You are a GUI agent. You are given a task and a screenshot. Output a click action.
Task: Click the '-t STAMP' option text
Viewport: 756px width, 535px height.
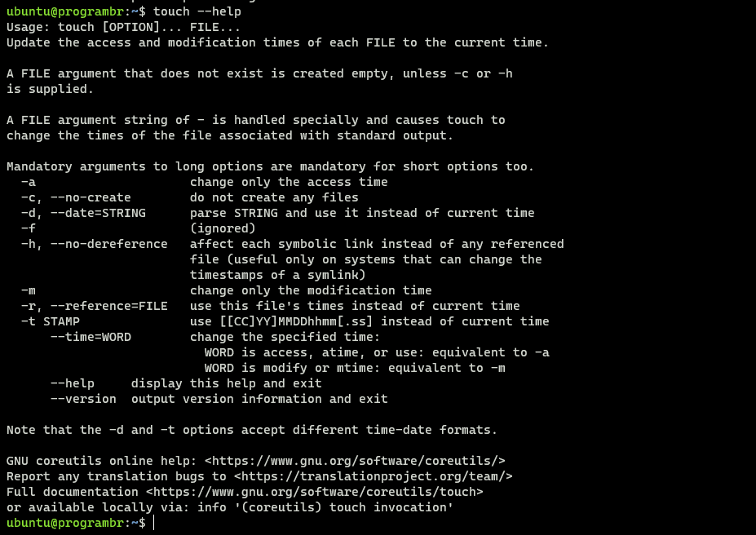(51, 321)
